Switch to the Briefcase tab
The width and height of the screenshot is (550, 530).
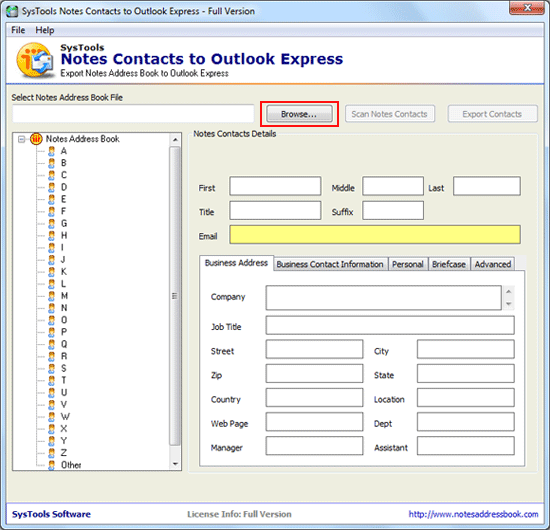click(449, 264)
